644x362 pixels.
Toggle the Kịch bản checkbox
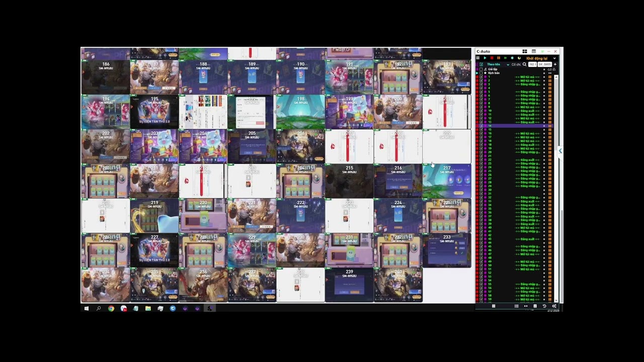coord(481,73)
